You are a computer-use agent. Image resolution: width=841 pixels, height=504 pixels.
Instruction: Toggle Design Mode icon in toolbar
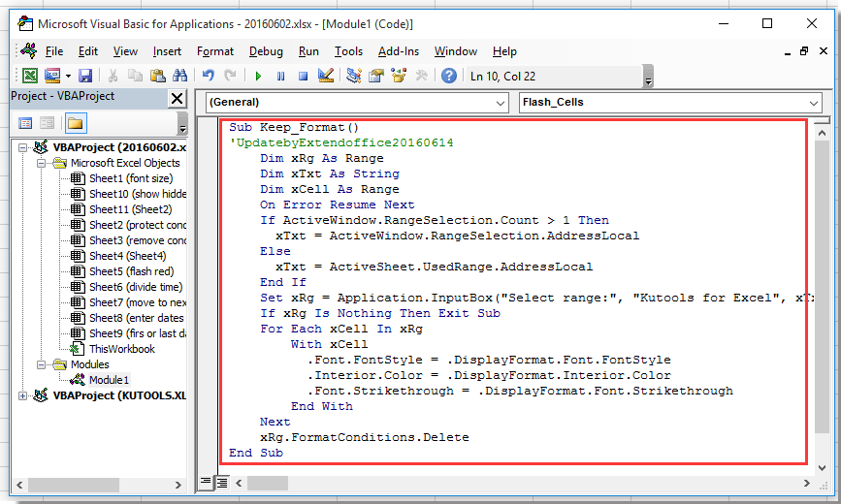click(x=326, y=76)
